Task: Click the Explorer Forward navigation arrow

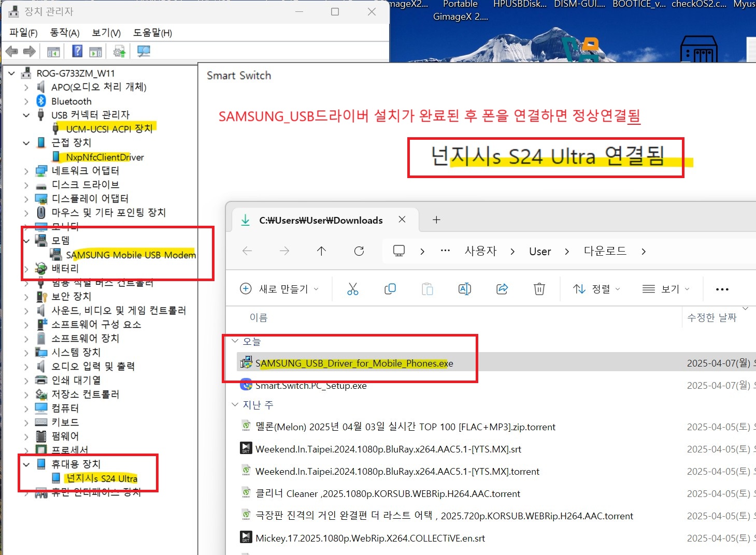Action: point(284,251)
